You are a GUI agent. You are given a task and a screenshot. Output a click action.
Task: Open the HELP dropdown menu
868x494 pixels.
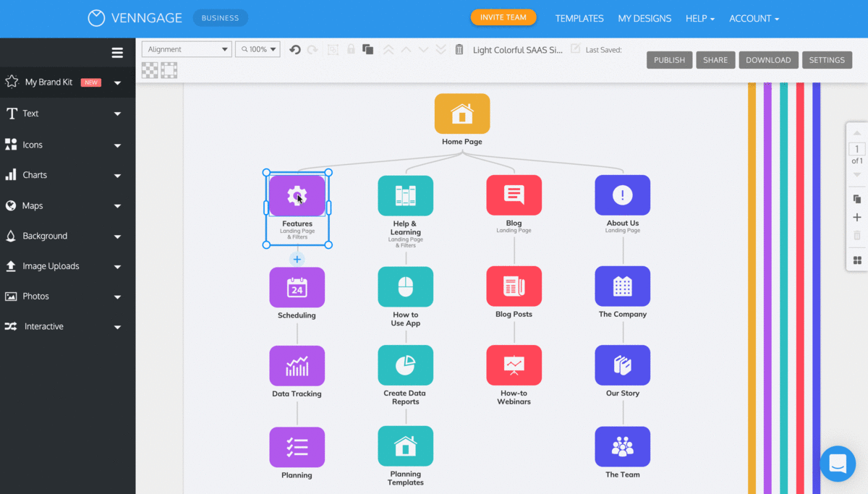click(x=700, y=19)
